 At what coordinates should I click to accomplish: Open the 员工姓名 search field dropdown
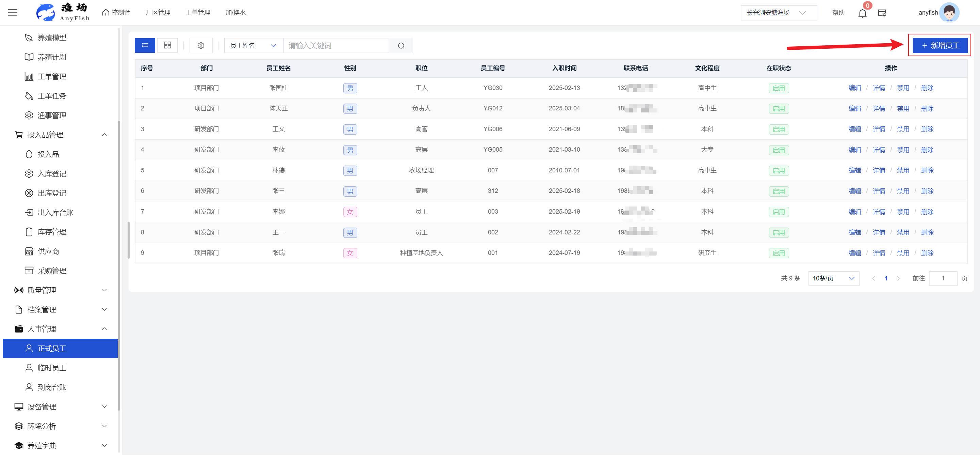point(253,46)
